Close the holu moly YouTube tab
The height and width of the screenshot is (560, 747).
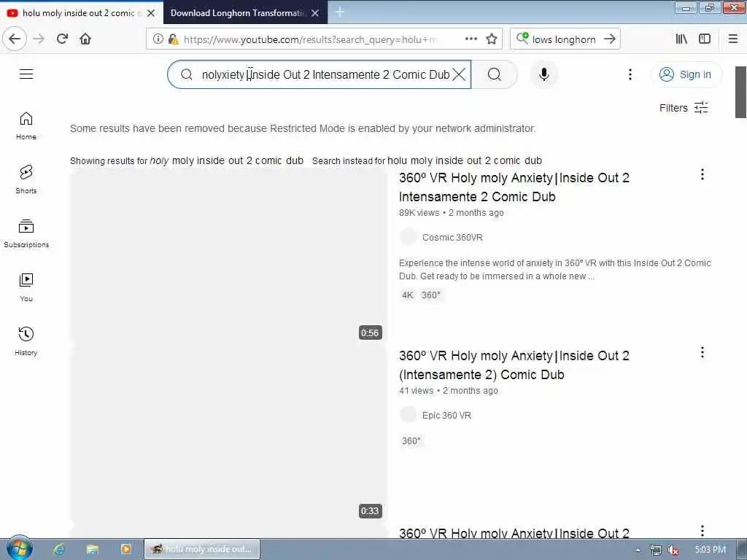coord(151,13)
